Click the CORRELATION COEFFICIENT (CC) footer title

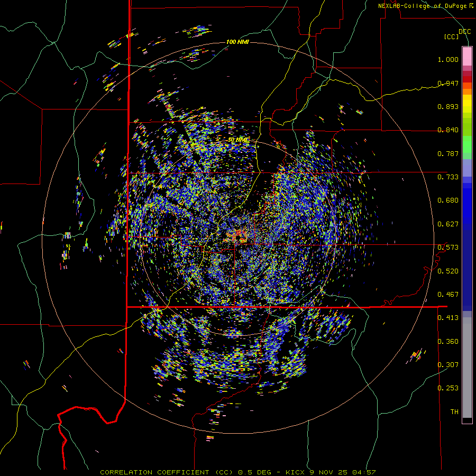[x=167, y=472]
